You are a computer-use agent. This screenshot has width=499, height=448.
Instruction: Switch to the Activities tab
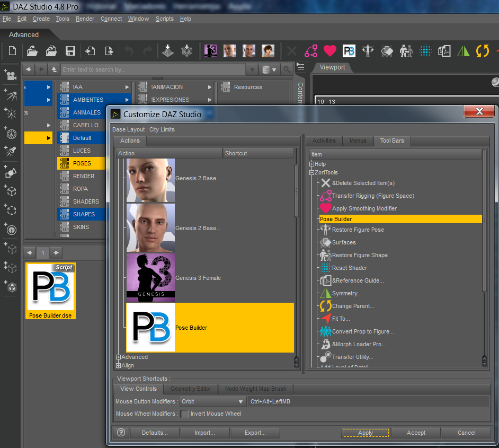point(324,140)
